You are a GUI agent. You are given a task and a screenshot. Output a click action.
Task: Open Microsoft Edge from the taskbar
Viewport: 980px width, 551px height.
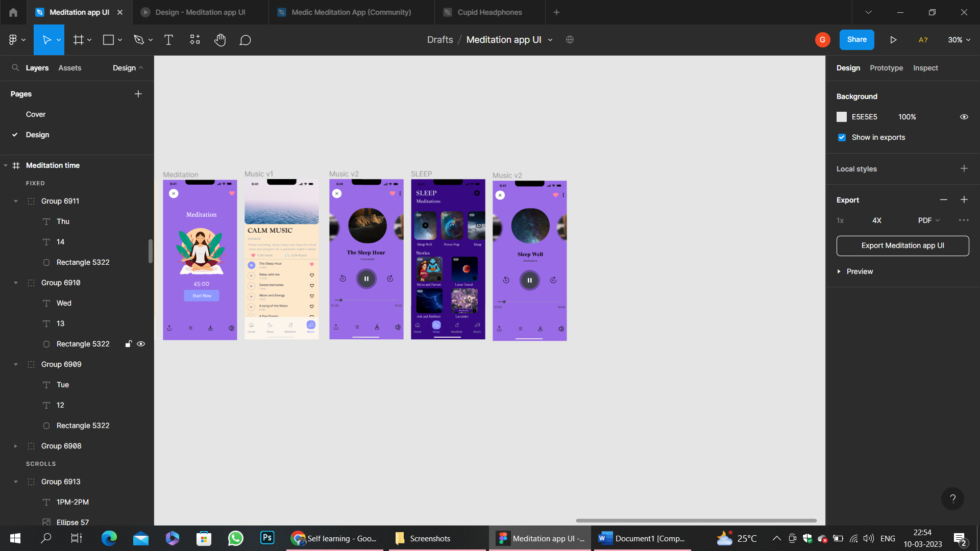click(109, 538)
